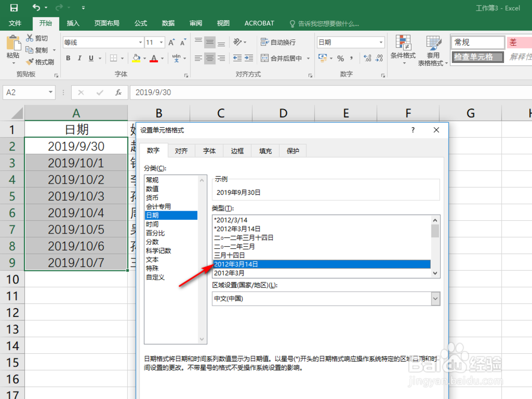Image resolution: width=532 pixels, height=399 pixels.
Task: Click the type list scroll down arrow
Action: [435, 273]
